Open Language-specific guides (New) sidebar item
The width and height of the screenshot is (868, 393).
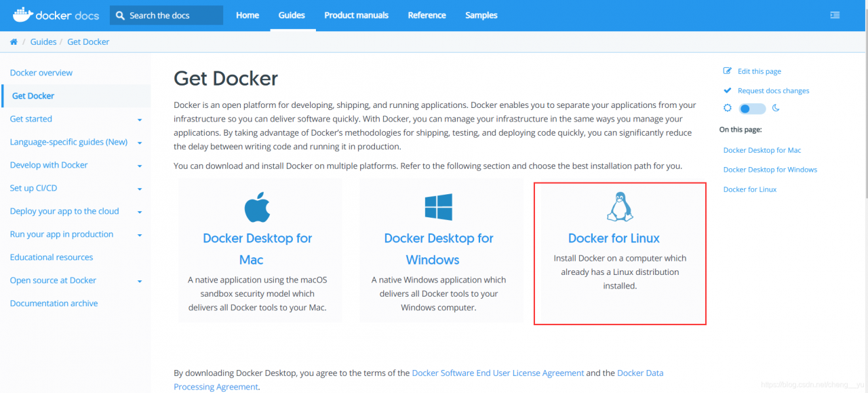coord(68,142)
